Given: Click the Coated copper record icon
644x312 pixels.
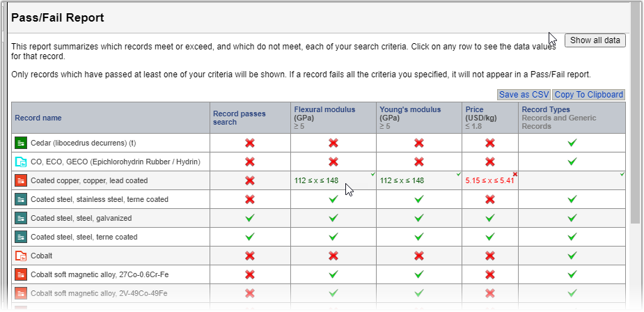Looking at the screenshot, I should pos(20,180).
